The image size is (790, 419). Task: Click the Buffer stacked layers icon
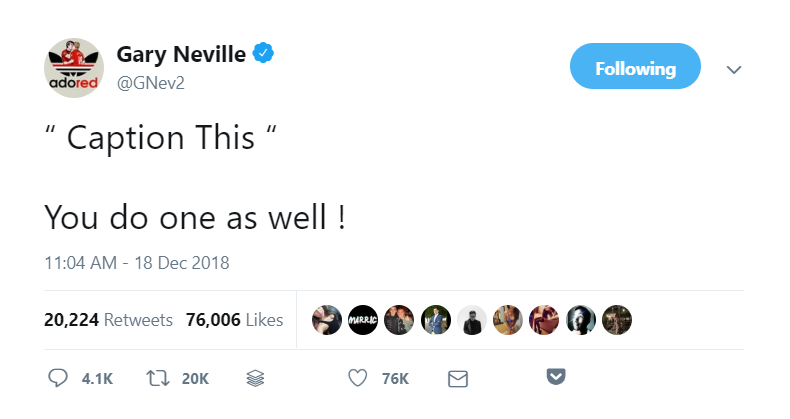click(x=254, y=378)
